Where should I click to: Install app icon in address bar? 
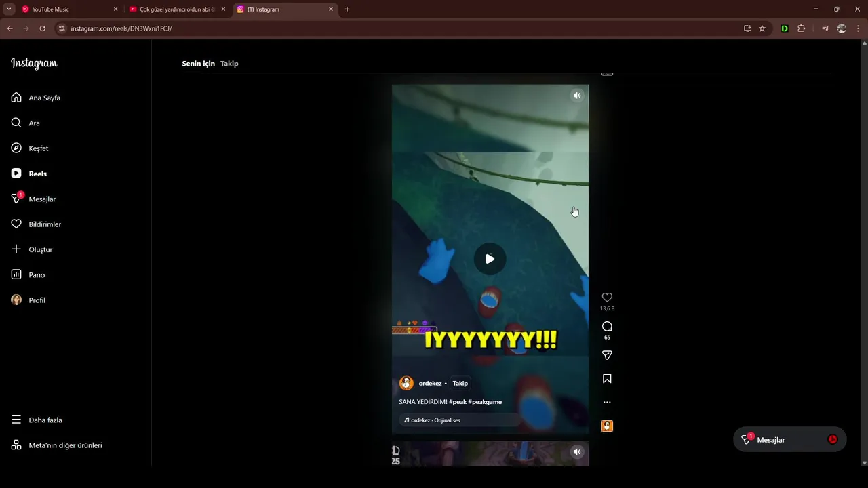[747, 28]
